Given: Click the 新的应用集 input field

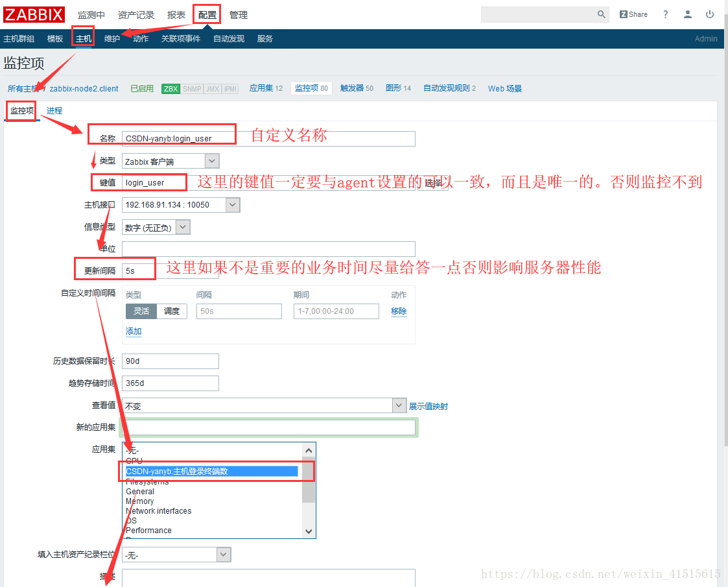Looking at the screenshot, I should coord(268,427).
